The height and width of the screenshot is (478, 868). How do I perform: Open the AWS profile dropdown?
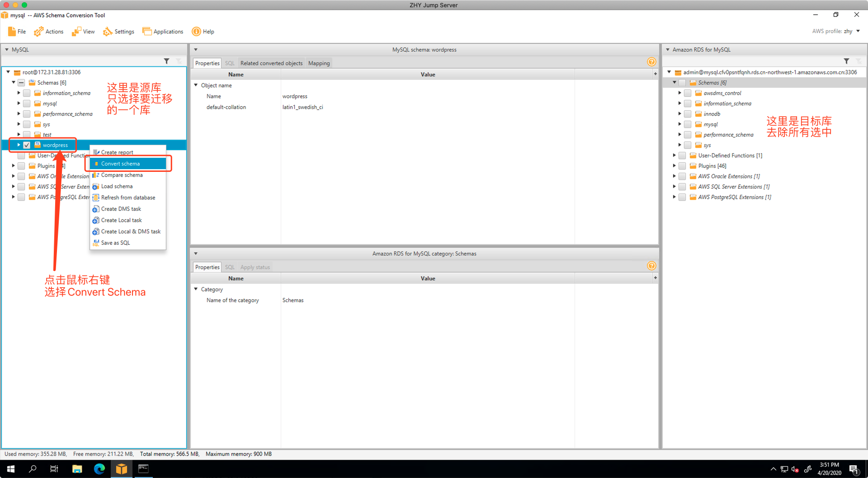click(858, 31)
